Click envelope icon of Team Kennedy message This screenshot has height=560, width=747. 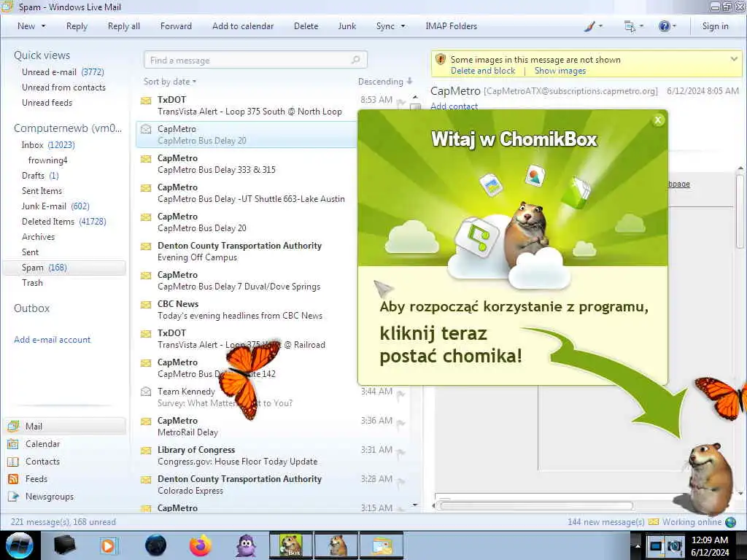(146, 392)
